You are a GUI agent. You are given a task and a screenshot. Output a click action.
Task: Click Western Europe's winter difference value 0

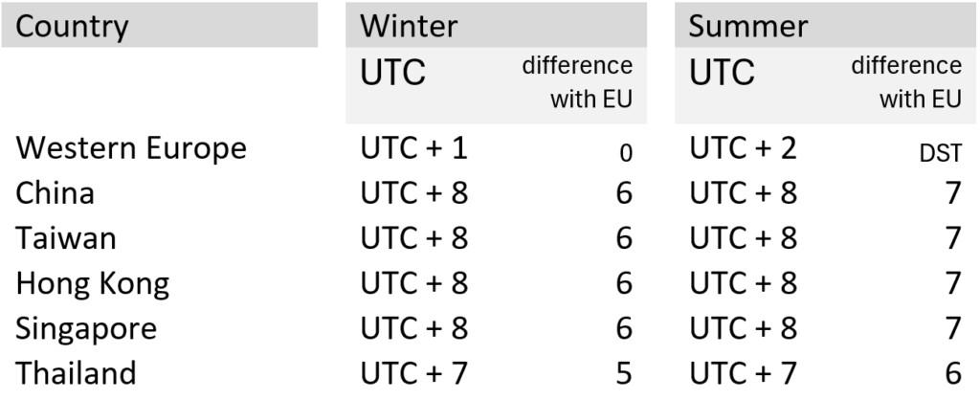click(x=624, y=154)
